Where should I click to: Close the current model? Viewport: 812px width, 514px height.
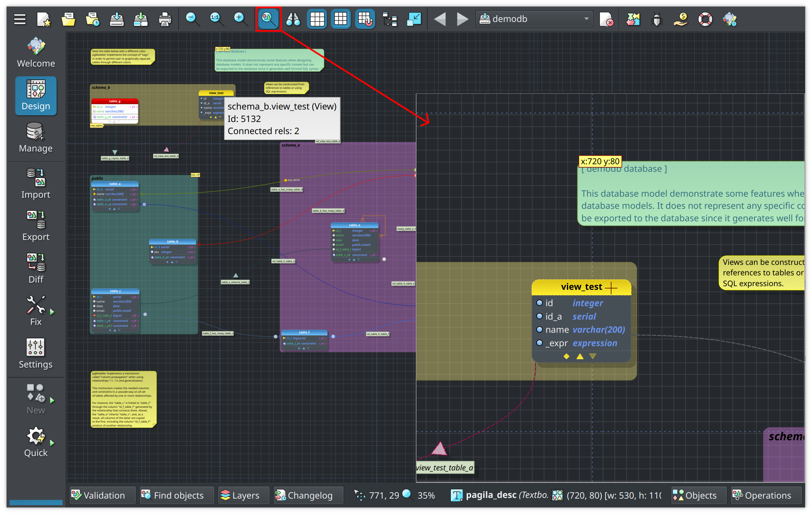click(x=606, y=19)
